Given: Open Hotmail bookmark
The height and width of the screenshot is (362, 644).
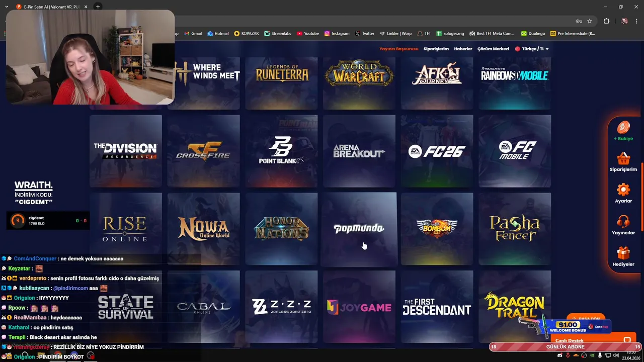Looking at the screenshot, I should [x=218, y=34].
